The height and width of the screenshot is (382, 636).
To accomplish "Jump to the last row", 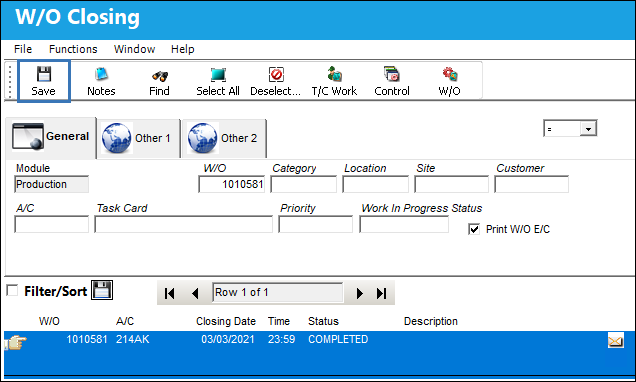I will coord(381,293).
